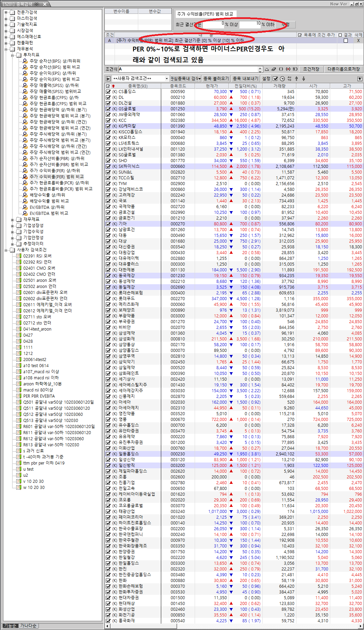Screen dimensions: 364x630
Task: Click the link icon on 종목검색 tab
Action: [36, 4]
